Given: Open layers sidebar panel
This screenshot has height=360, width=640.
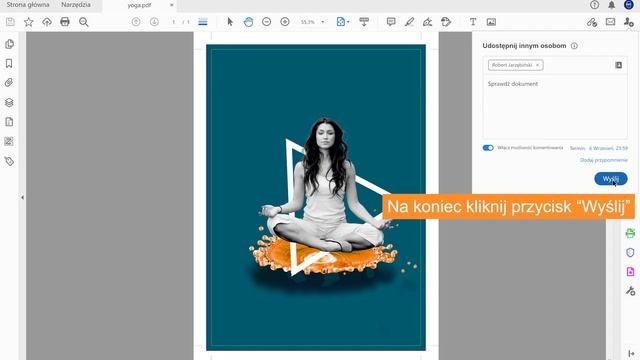Looking at the screenshot, I should [x=9, y=102].
